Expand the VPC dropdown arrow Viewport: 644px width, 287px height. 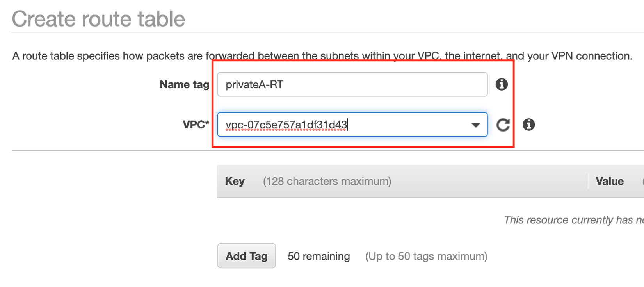[475, 125]
